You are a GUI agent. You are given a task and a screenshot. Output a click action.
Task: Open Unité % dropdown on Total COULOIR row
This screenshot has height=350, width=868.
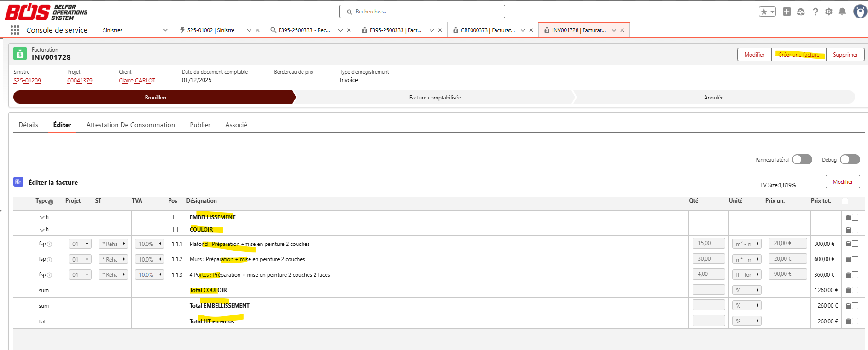[747, 290]
